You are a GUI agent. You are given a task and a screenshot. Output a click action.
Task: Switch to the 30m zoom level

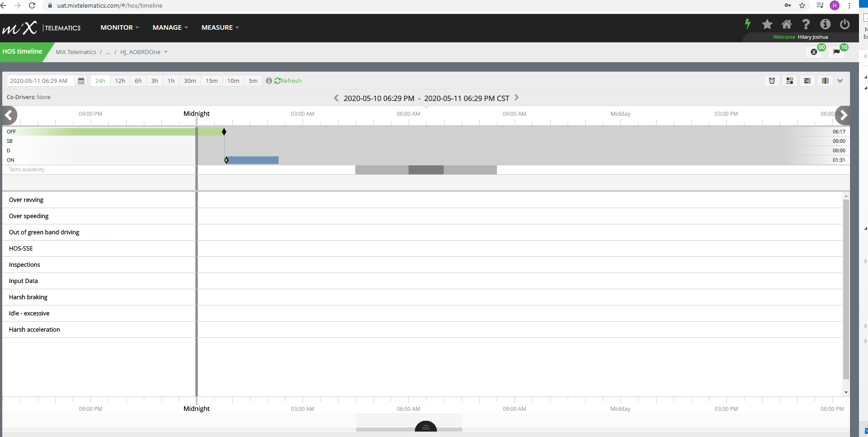pos(190,81)
